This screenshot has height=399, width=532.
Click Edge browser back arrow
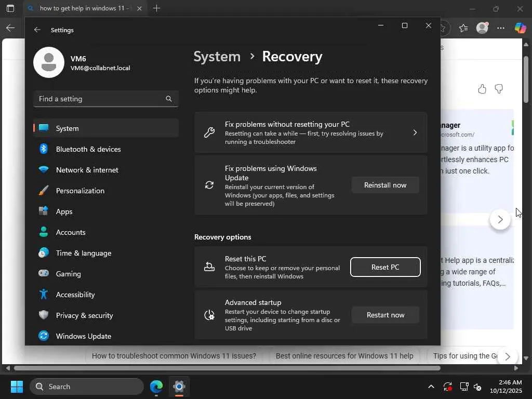click(10, 28)
